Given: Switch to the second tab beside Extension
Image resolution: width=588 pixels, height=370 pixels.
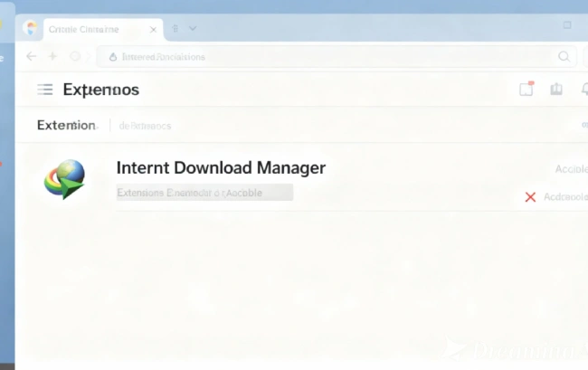Looking at the screenshot, I should 147,126.
